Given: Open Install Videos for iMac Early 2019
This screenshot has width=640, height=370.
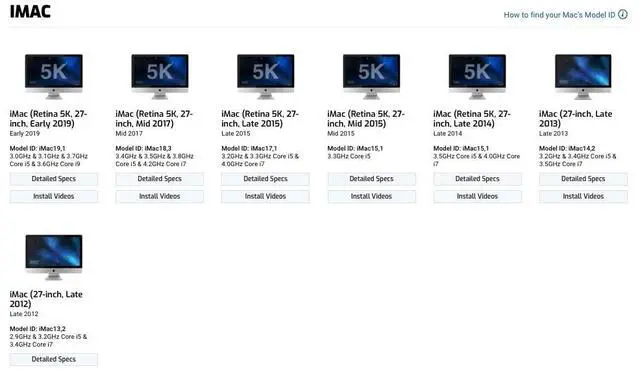Looking at the screenshot, I should tap(53, 196).
